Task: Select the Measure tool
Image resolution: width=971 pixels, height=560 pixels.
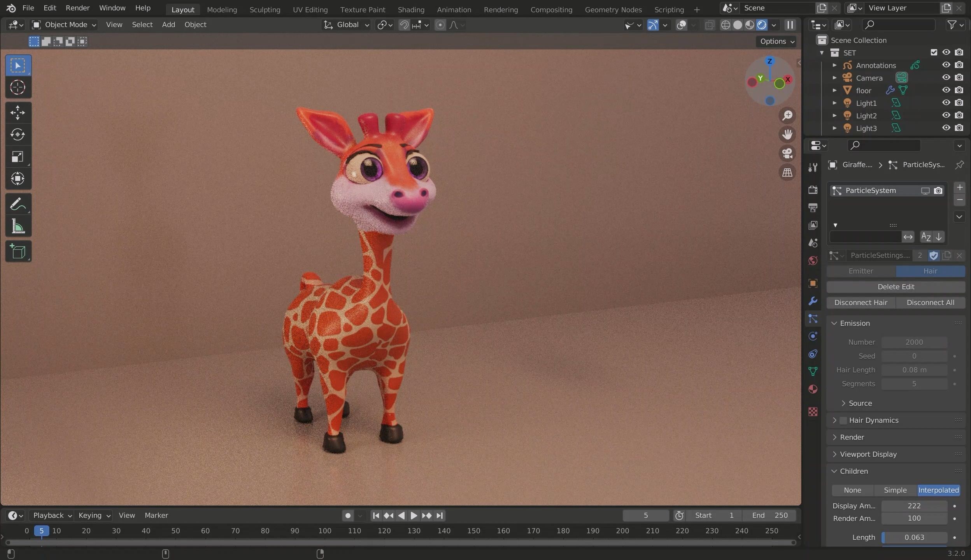Action: [x=18, y=226]
